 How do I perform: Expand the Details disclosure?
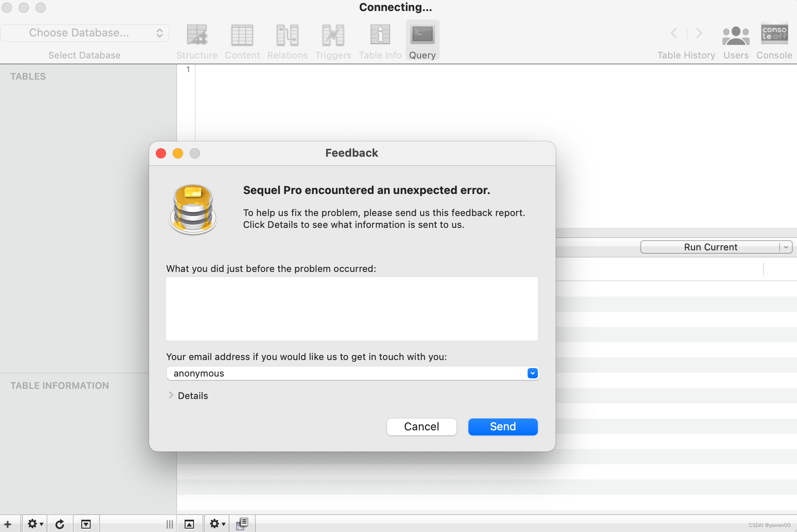click(171, 395)
